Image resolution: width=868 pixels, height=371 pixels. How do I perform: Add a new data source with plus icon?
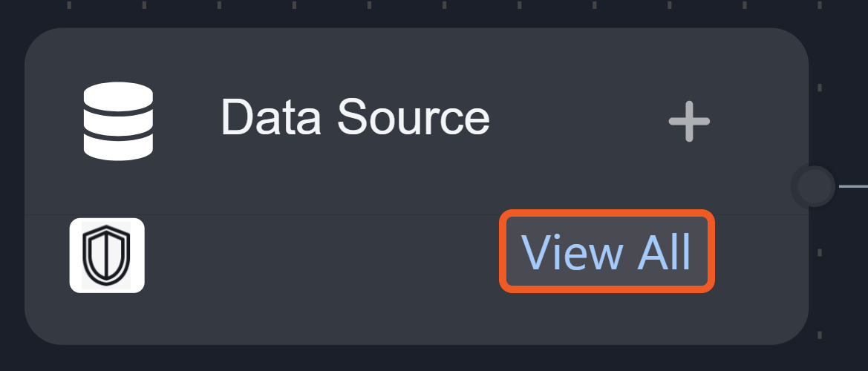coord(689,121)
